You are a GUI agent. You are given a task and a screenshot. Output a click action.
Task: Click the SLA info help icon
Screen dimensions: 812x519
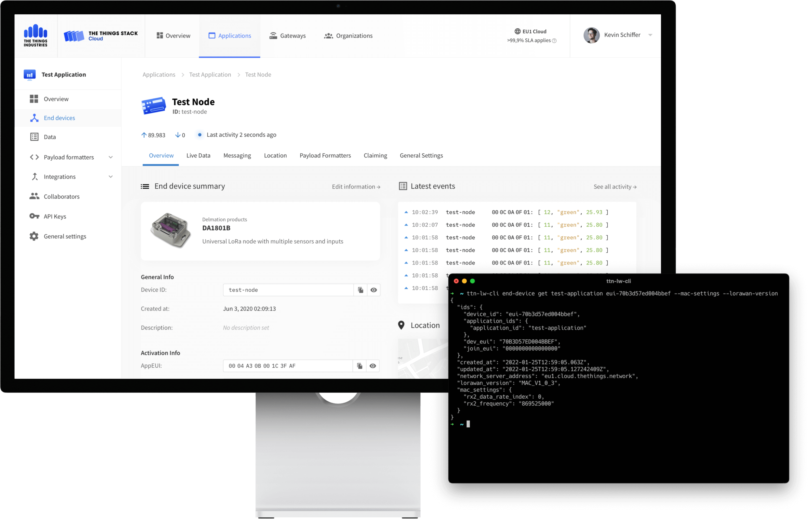554,41
